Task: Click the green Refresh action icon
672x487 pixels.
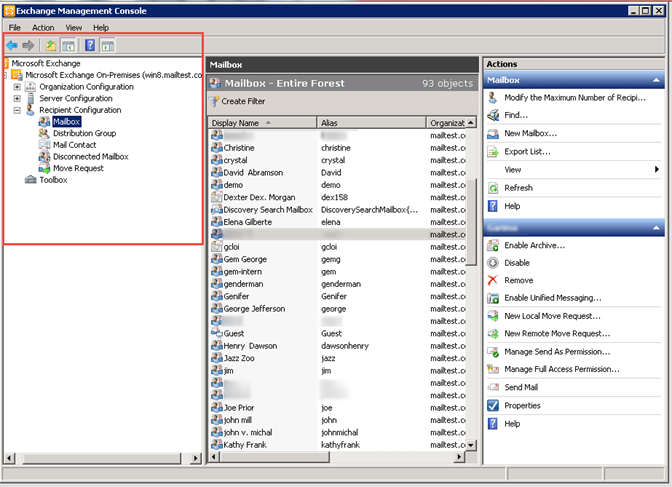Action: click(493, 188)
